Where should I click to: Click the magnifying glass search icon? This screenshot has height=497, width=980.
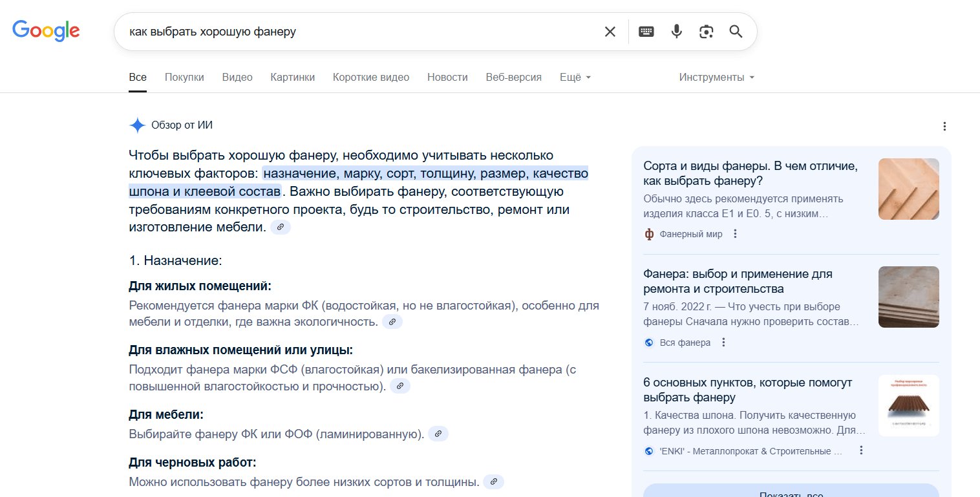pos(736,32)
